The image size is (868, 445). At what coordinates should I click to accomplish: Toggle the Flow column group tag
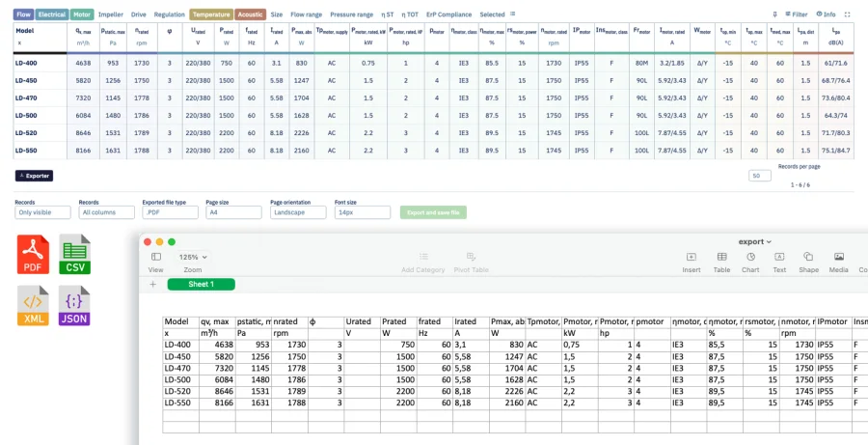coord(23,14)
